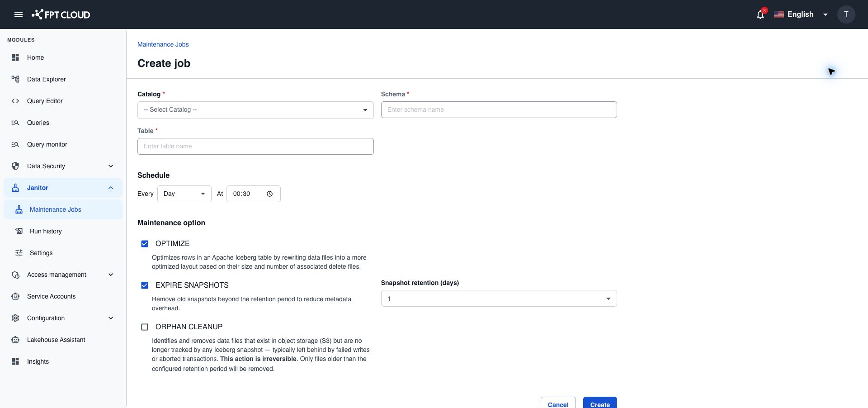Expand the Configuration chevron
Viewport: 868px width, 408px height.
pos(111,318)
